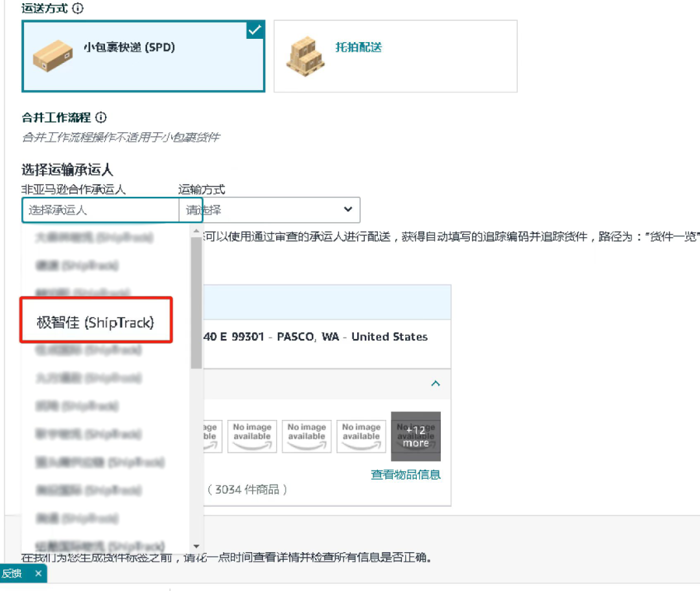
Task: Click the carrier list scrollbar thumb
Action: point(196,303)
